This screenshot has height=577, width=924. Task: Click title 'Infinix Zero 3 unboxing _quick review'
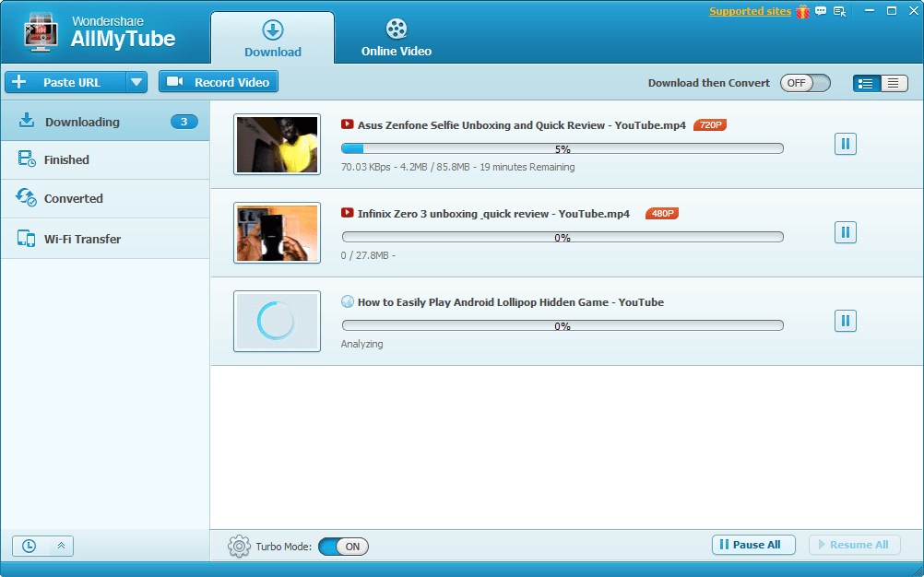pos(453,213)
